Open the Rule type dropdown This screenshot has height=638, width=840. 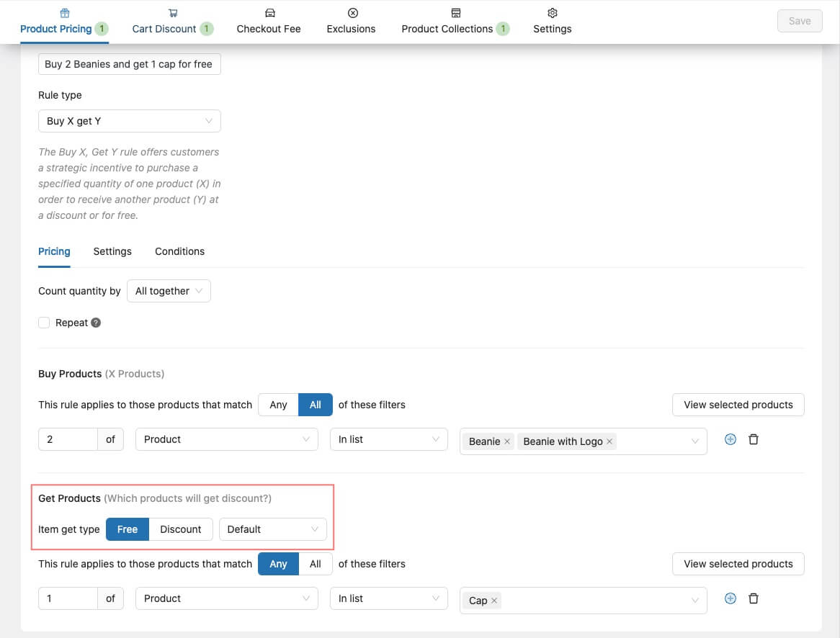pyautogui.click(x=130, y=121)
